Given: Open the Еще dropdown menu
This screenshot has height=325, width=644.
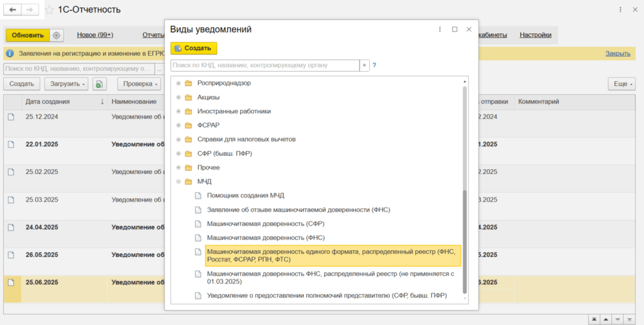Looking at the screenshot, I should 621,84.
